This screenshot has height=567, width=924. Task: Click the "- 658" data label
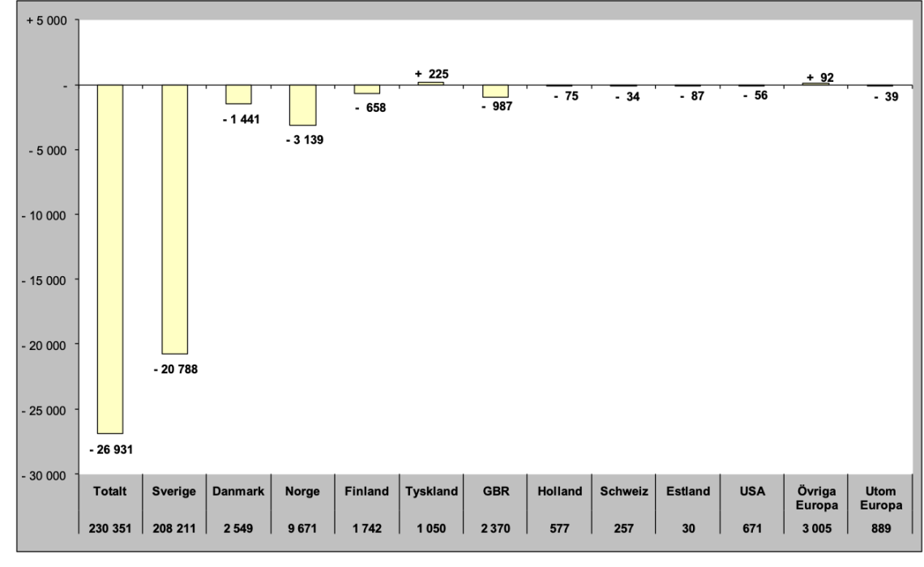coord(370,108)
